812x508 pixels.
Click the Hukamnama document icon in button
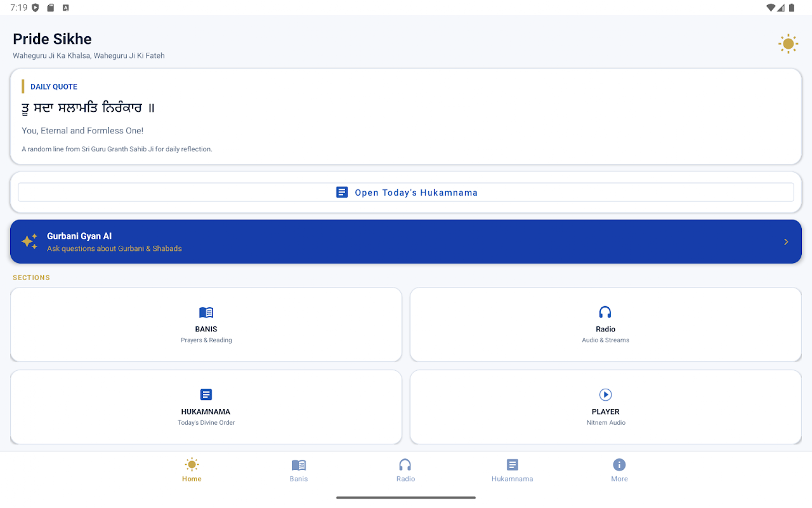pos(342,192)
